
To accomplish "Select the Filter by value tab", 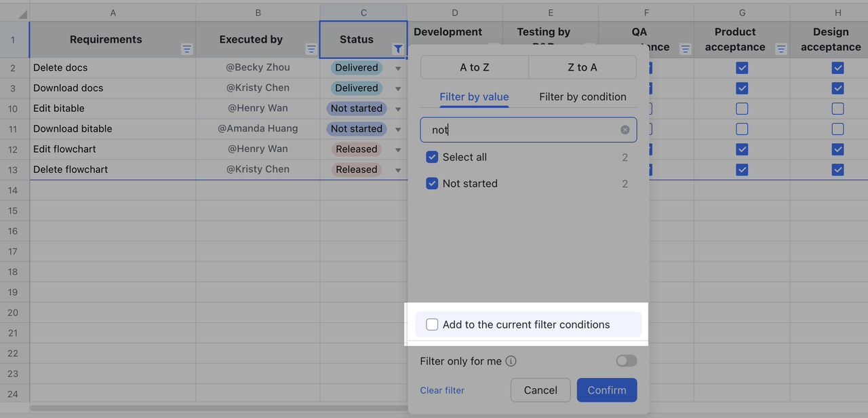I will 474,96.
